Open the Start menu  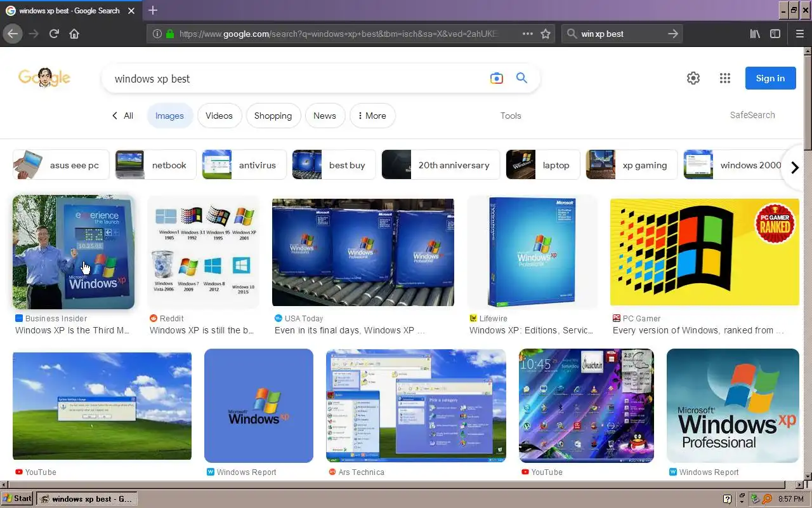(17, 498)
